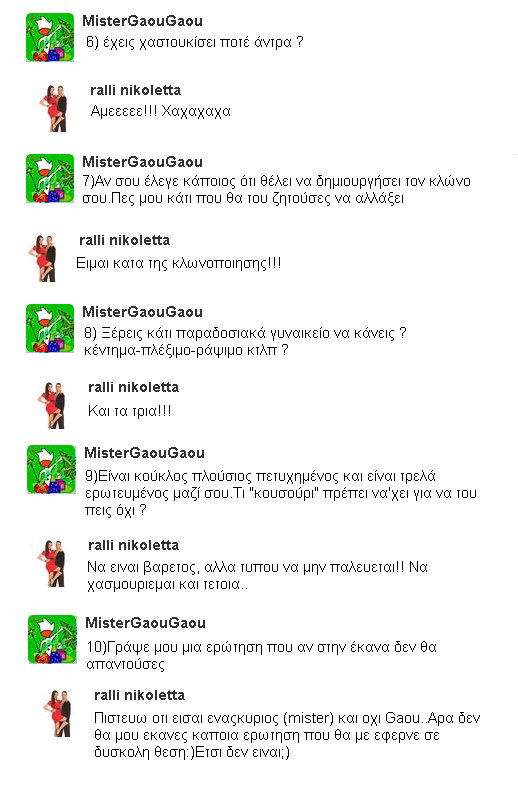Image resolution: width=518 pixels, height=804 pixels.
Task: Click MisterGaouGaou avatar next to question 10
Action: [x=52, y=639]
